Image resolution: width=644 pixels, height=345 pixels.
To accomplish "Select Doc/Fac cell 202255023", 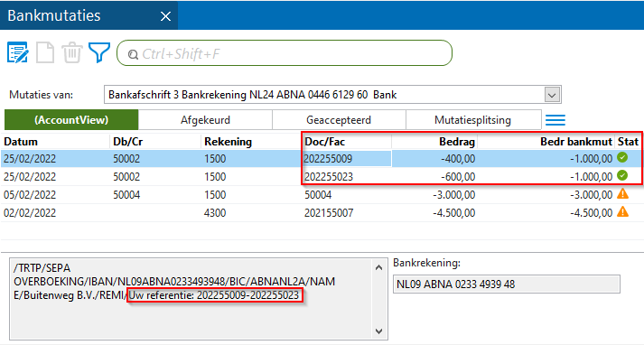I will pos(329,177).
